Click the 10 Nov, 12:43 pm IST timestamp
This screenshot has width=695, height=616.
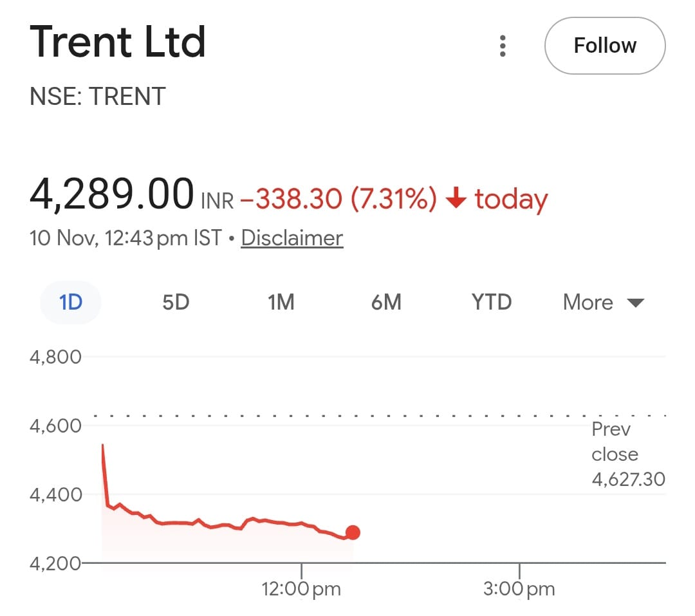(x=125, y=238)
